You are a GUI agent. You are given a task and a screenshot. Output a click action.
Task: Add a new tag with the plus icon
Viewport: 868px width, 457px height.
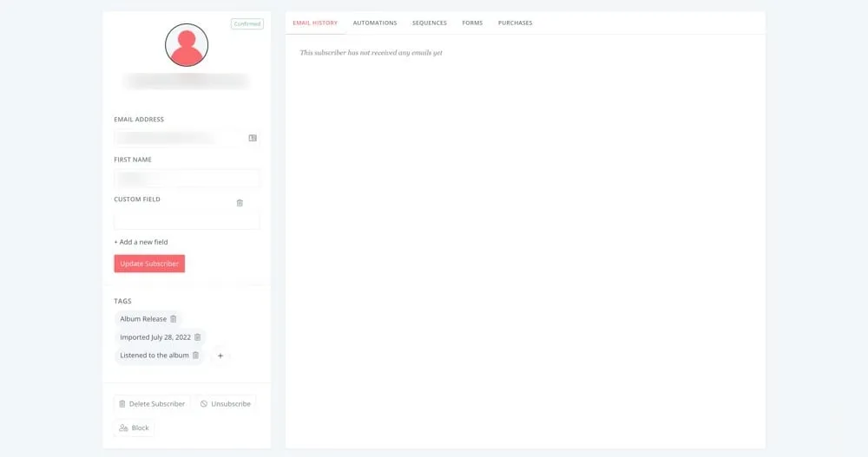pos(220,356)
